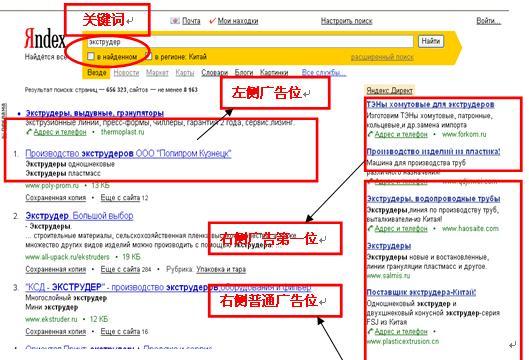Open the Почта link
529x360 pixels.
[x=191, y=21]
